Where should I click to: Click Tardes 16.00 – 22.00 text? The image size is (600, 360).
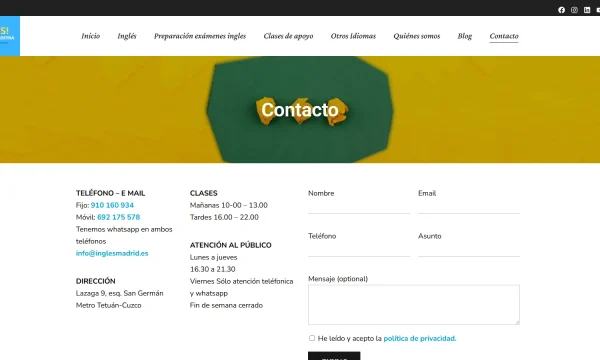click(x=224, y=217)
